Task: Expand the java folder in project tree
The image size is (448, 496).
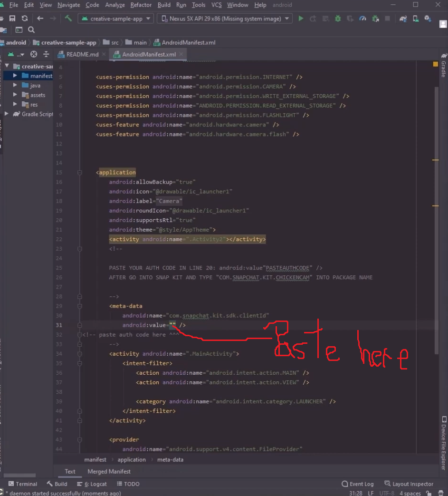Action: pos(15,86)
